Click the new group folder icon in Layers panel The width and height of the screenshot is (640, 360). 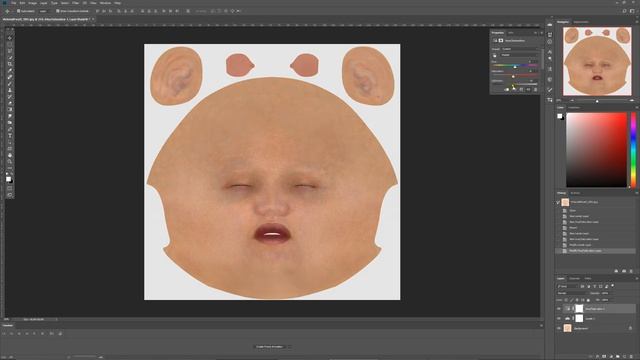(618, 356)
